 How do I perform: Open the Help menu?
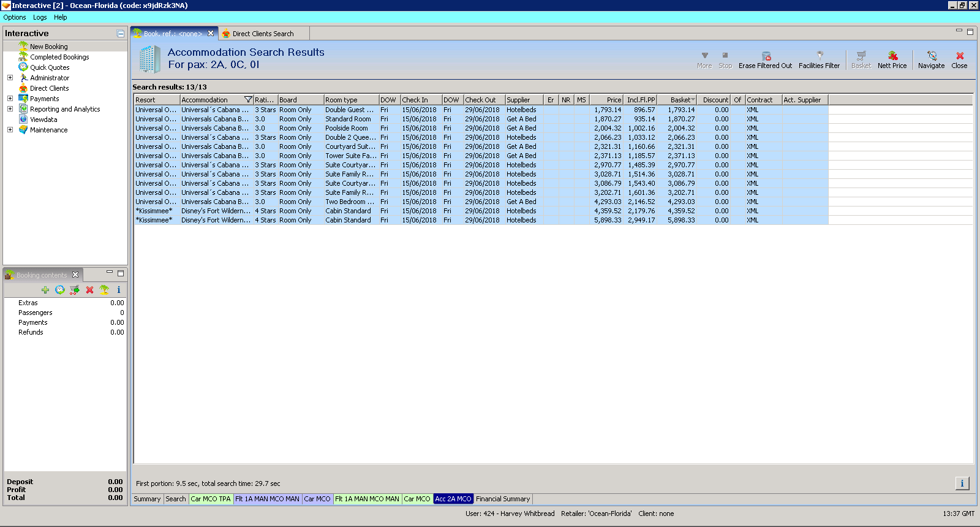tap(60, 17)
